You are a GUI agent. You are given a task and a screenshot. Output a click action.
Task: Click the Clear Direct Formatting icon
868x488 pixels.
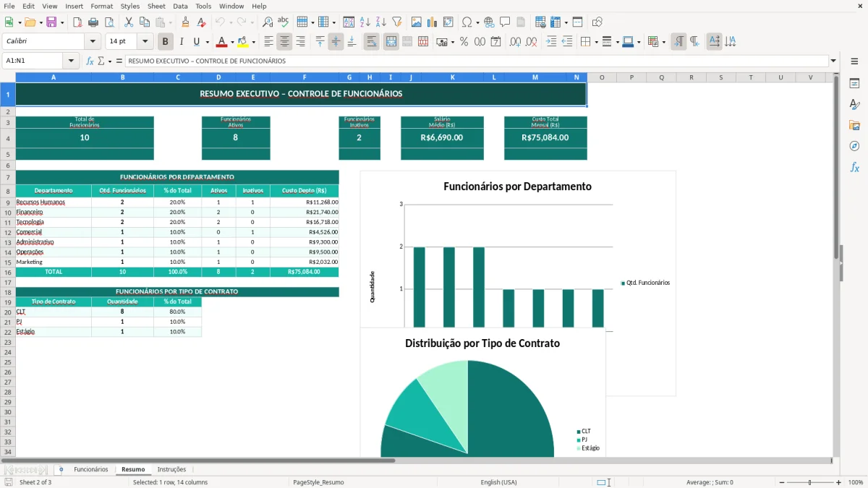coord(202,22)
